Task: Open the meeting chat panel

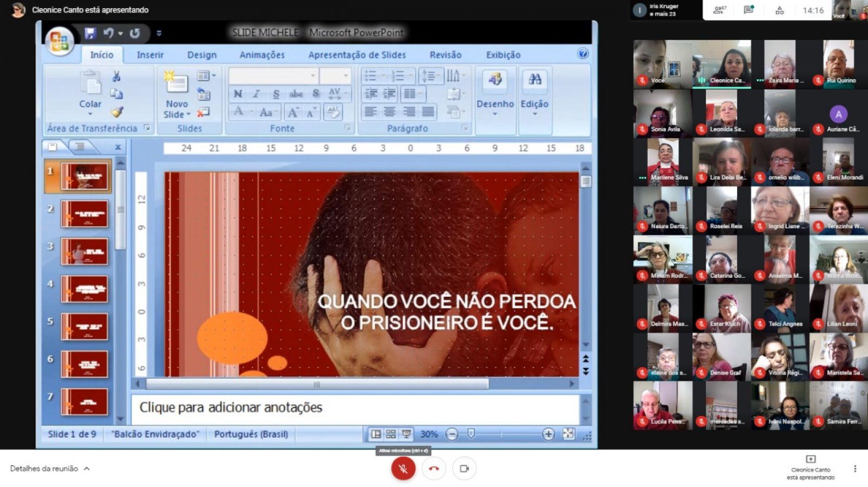Action: (x=749, y=10)
